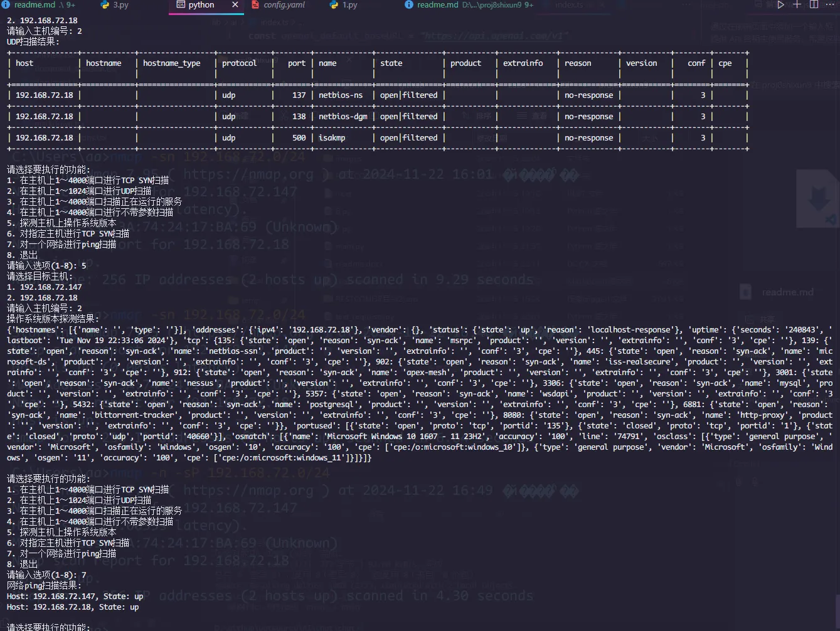Click the 'postgresql' service name in output
The height and width of the screenshot is (631, 840).
click(x=330, y=405)
